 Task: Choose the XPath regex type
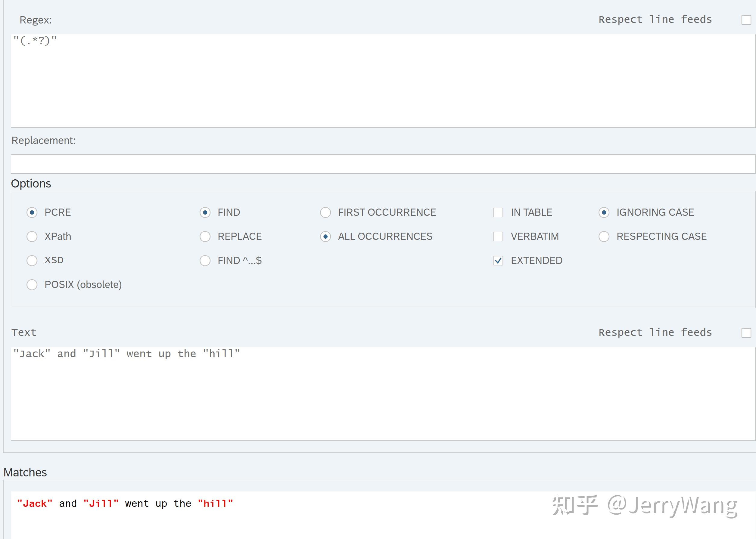click(32, 237)
